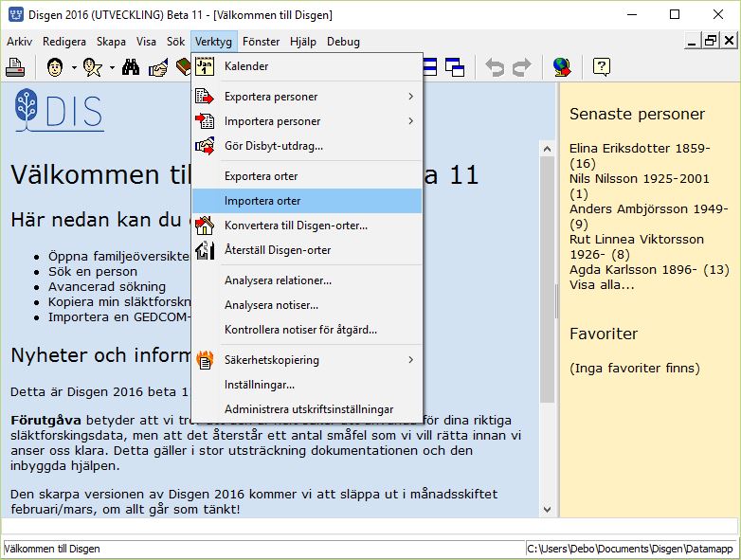741x560 pixels.
Task: Click the Importera personer icon
Action: [x=205, y=121]
